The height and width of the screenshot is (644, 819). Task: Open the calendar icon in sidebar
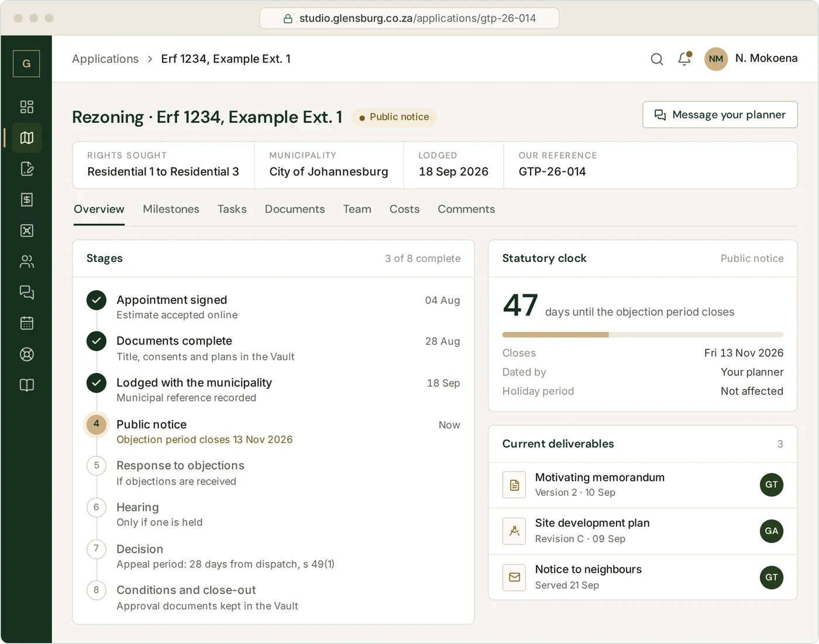click(x=26, y=323)
